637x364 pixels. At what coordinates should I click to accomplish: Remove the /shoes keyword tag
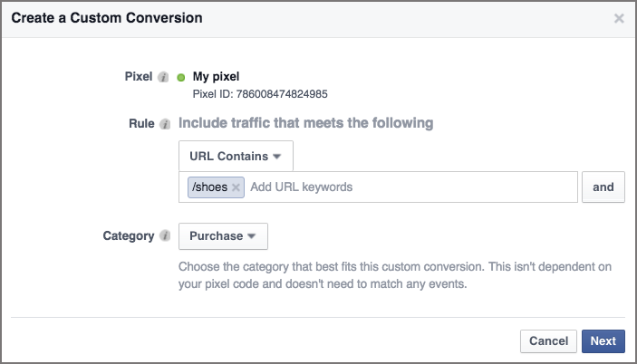236,187
